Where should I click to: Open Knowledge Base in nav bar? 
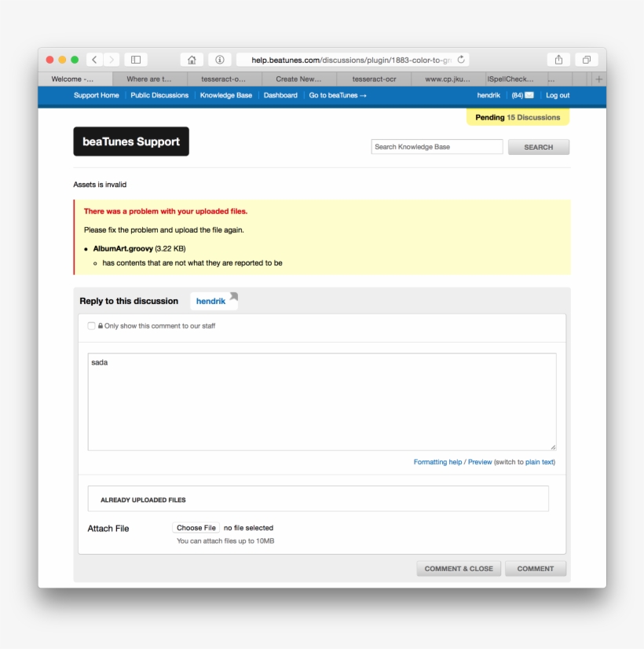(226, 95)
